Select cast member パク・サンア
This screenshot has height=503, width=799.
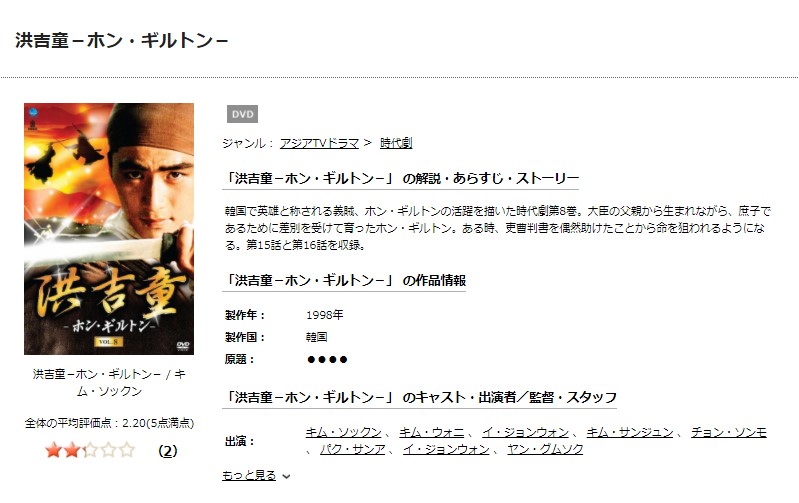click(x=353, y=449)
